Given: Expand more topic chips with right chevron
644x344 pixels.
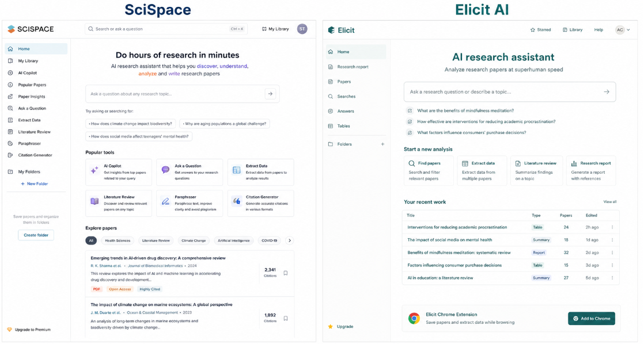Looking at the screenshot, I should click(x=290, y=240).
